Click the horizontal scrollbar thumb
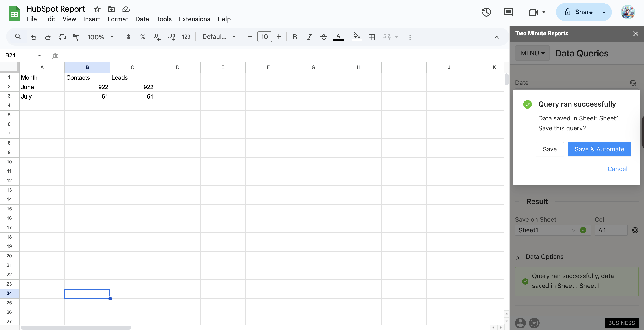This screenshot has width=644, height=330. (76, 327)
